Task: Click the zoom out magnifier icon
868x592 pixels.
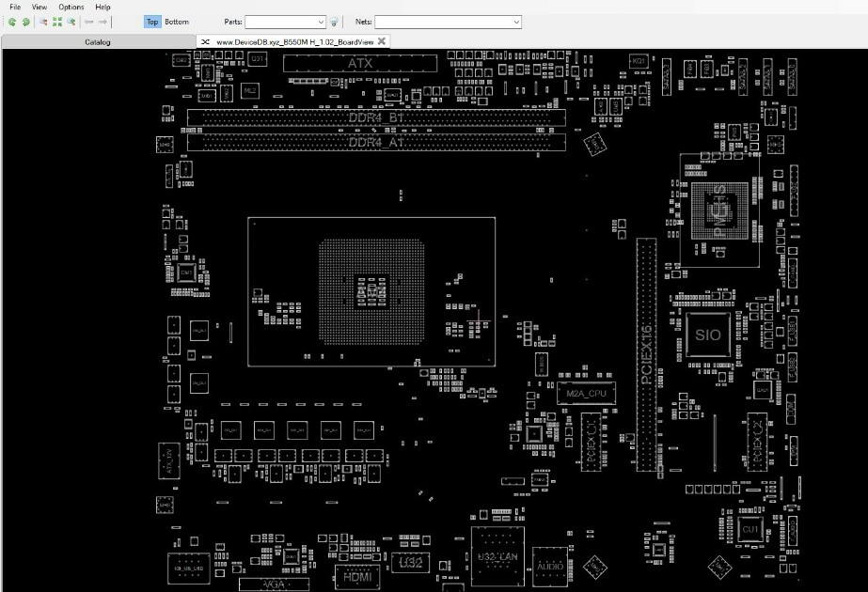Action: pos(42,23)
